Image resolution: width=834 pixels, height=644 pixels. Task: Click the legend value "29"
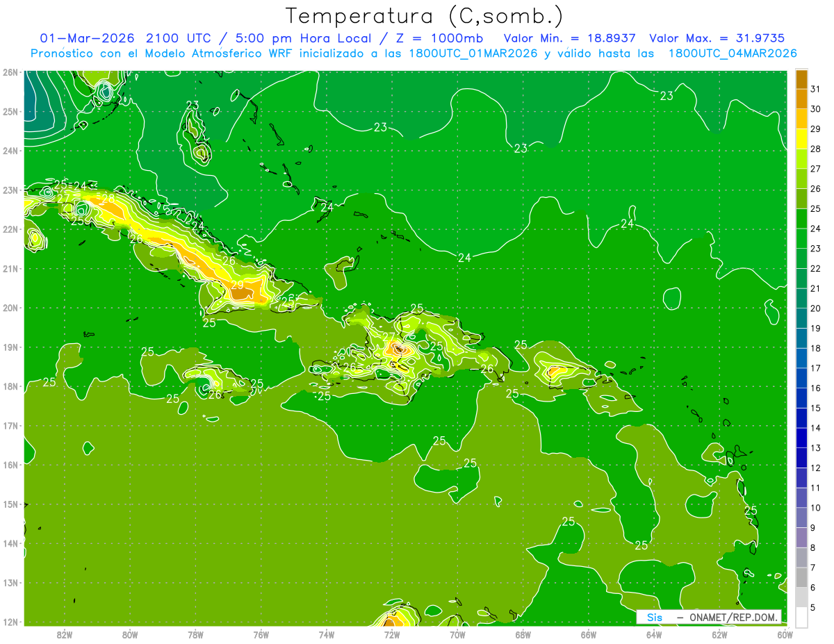pyautogui.click(x=815, y=129)
